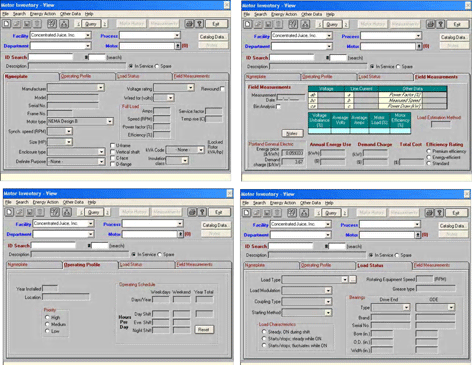Screen dimensions: 472x365
Task: Enable the U-frame checkbox
Action: (113, 145)
